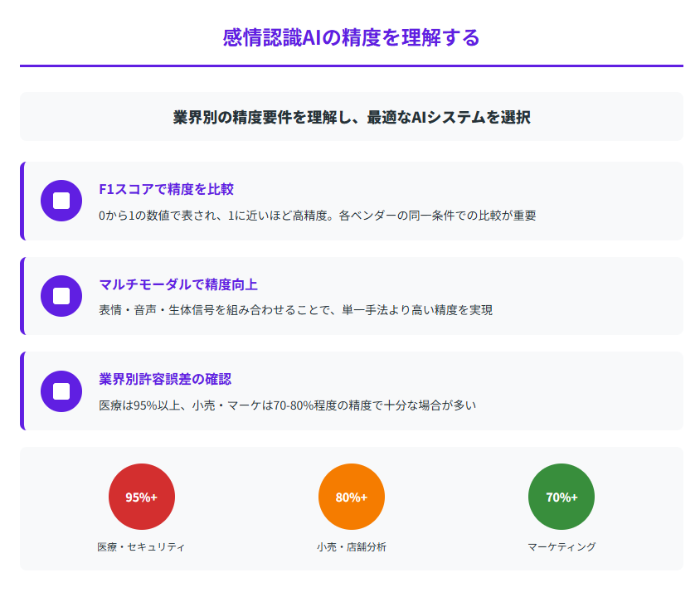Open the 業界別許容誤差の確認 heading
Screen dimensions: 700x597
click(x=165, y=379)
